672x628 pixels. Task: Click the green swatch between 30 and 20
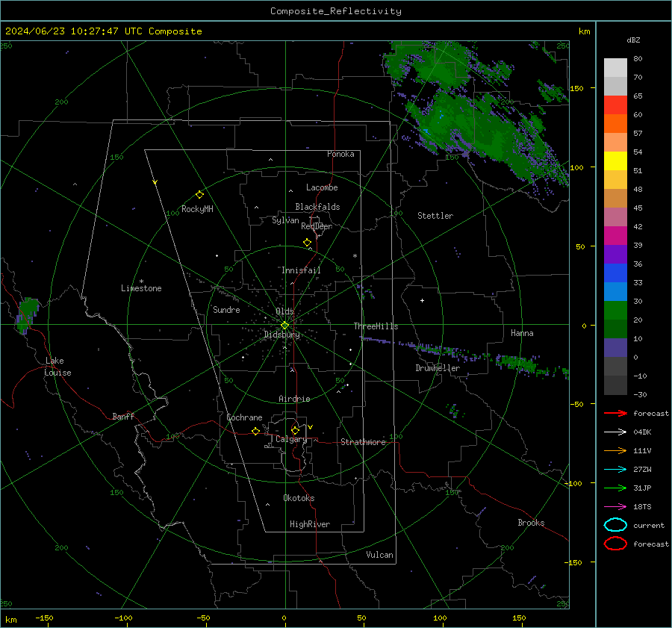click(x=615, y=311)
